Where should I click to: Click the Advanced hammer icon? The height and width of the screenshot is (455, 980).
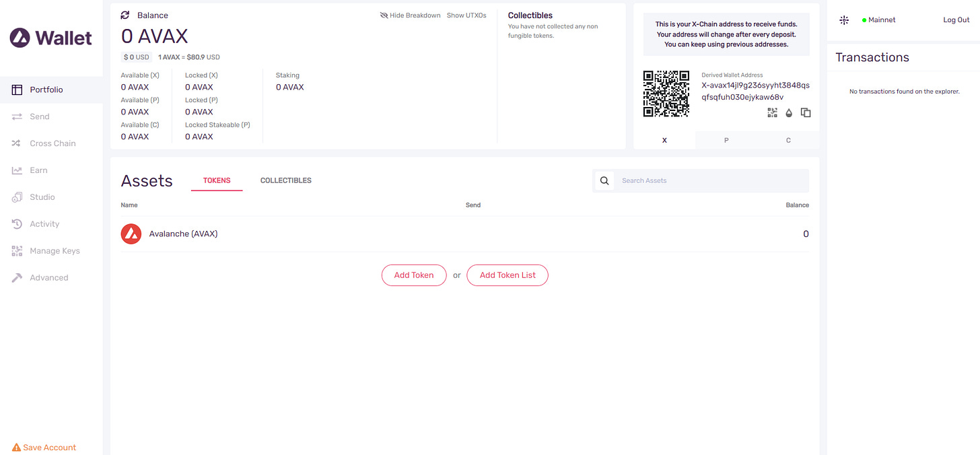[17, 277]
